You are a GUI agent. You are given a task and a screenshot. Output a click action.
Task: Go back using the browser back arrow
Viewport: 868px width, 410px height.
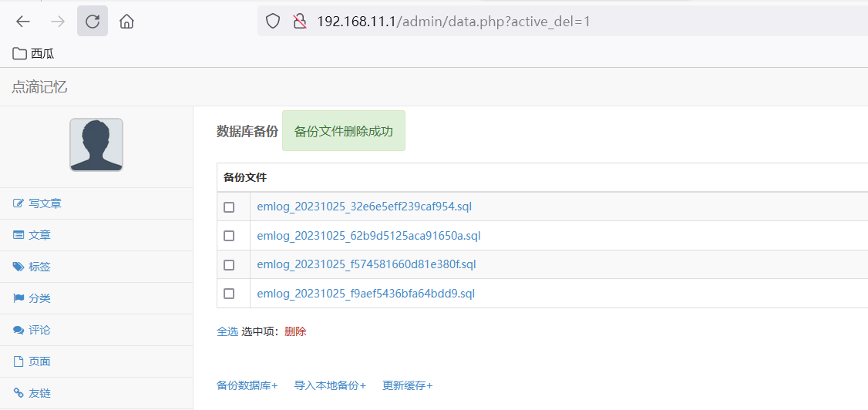22,22
